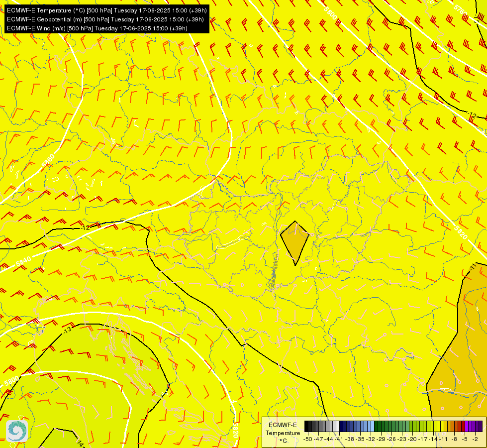Viewport: 487px width, 448px height.
Task: Select the -2 tick value in legend
Action: [476, 439]
